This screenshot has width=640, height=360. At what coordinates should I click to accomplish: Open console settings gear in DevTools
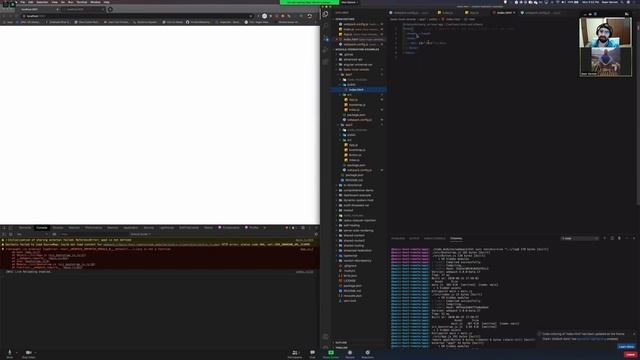[x=316, y=234]
